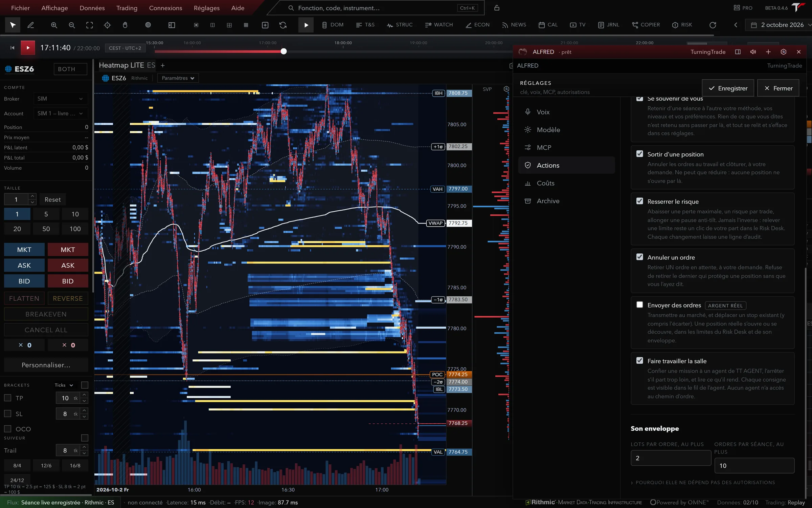Select the Voix settings section

(x=567, y=112)
